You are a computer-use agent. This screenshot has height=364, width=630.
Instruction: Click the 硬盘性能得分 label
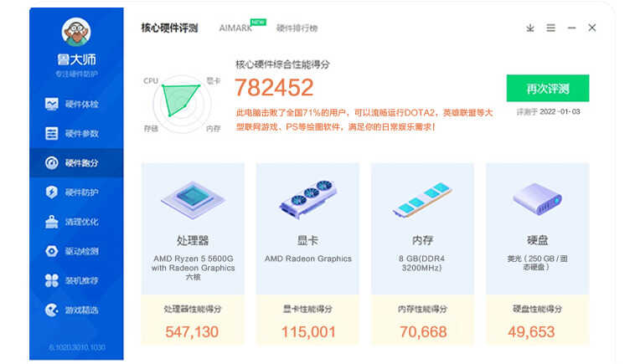click(537, 309)
